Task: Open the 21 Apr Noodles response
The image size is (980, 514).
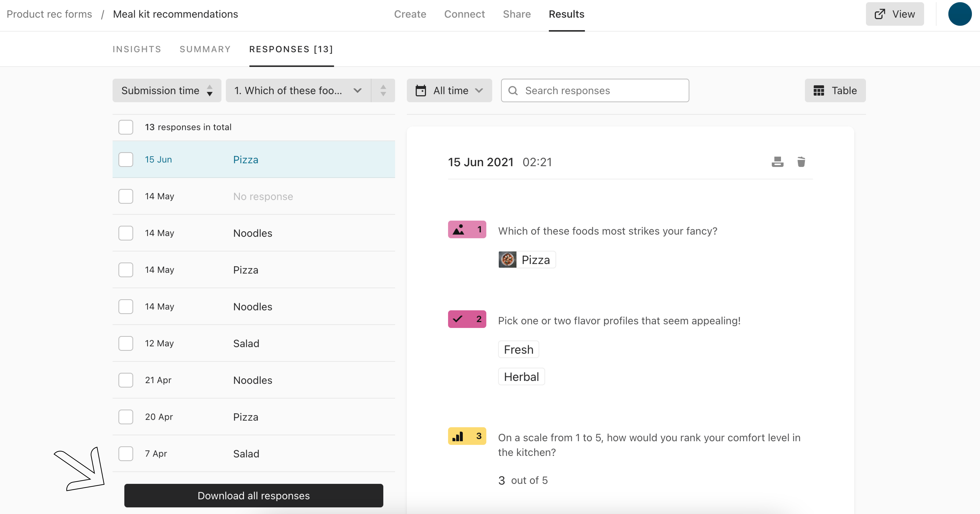Action: click(254, 380)
